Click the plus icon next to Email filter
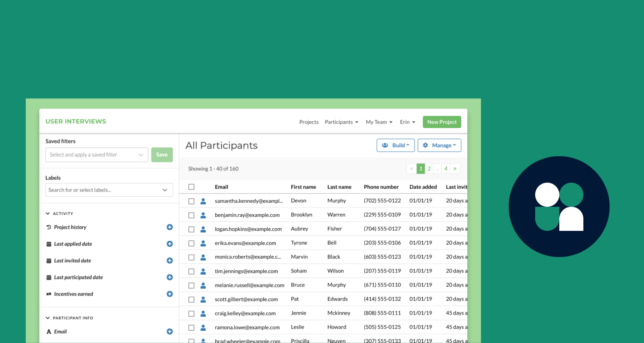The width and height of the screenshot is (644, 343). [170, 331]
